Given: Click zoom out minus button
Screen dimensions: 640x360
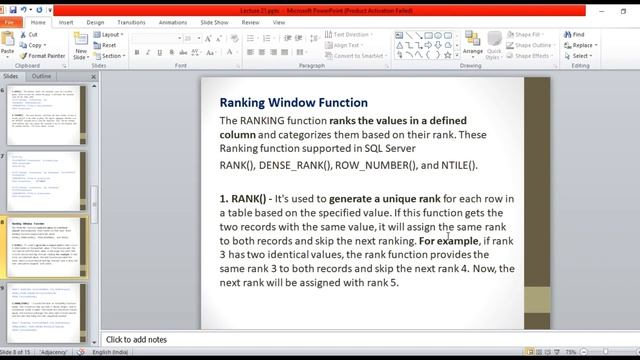Looking at the screenshot, I should tap(584, 352).
